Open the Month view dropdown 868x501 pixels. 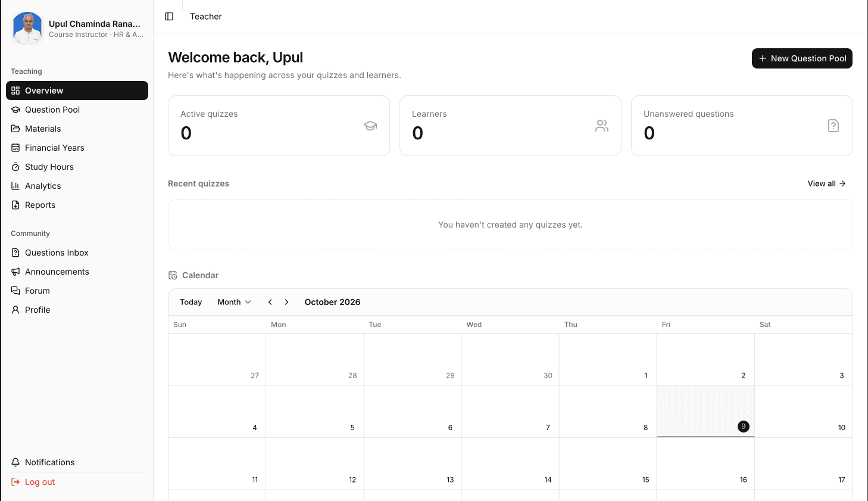tap(234, 302)
